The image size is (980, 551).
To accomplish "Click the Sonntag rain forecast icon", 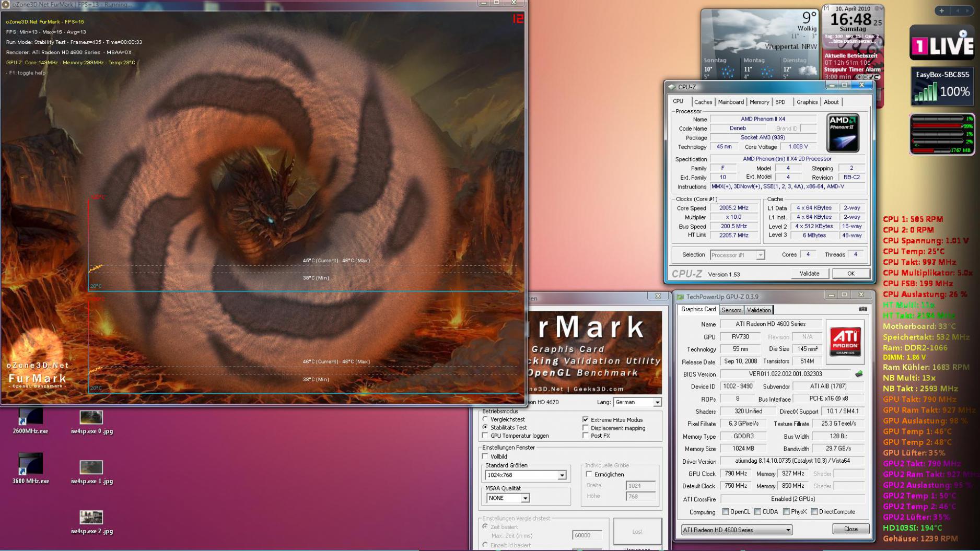I will click(728, 71).
